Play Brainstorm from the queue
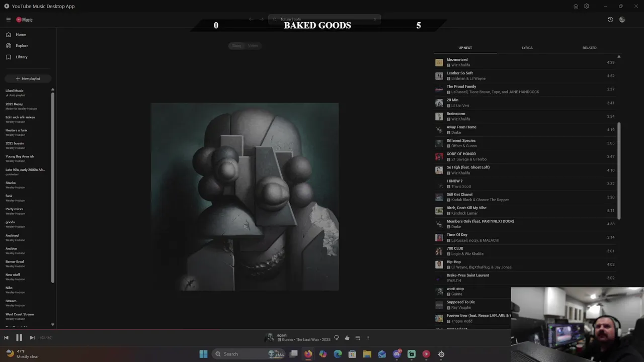The image size is (644, 362). 525,116
